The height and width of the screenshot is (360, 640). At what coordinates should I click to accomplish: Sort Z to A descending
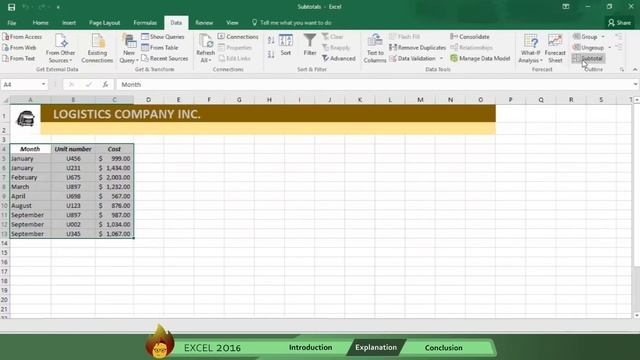click(271, 54)
